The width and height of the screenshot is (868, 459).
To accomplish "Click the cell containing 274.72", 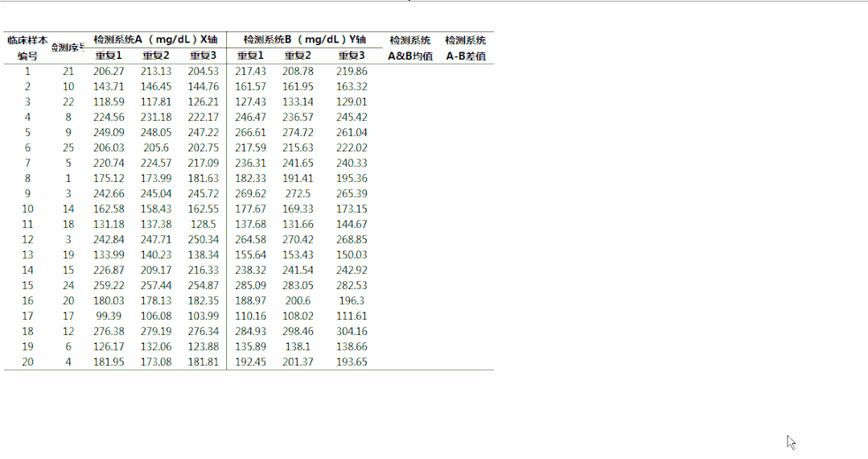I will (x=298, y=133).
